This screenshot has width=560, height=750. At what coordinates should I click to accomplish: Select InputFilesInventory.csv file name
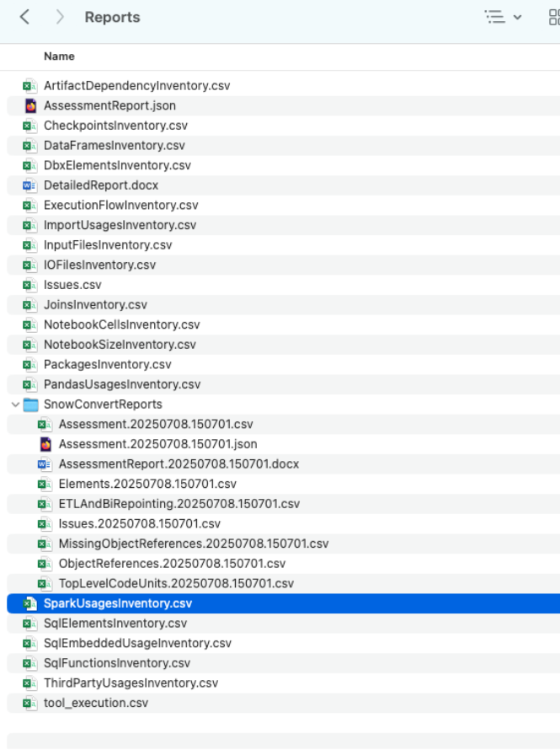pyautogui.click(x=108, y=245)
